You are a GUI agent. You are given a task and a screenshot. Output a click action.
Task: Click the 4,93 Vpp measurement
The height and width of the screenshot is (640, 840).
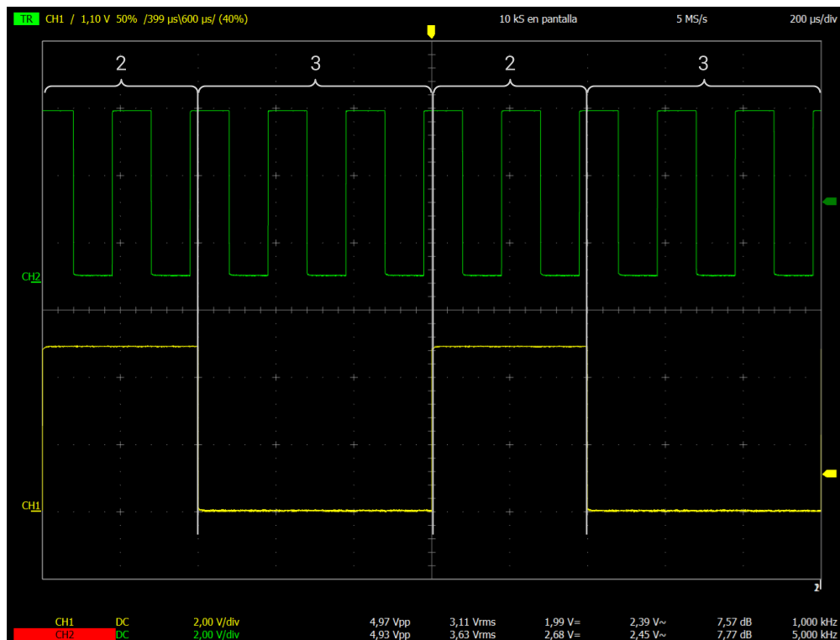pos(390,635)
